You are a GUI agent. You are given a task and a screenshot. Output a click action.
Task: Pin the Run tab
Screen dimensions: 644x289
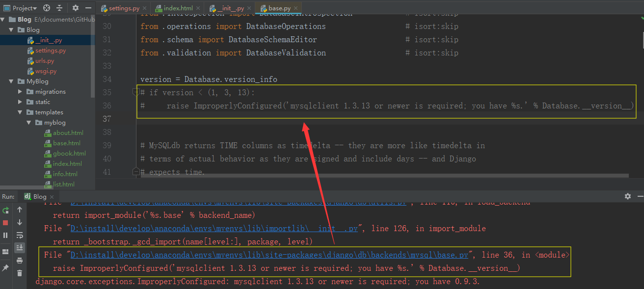click(6, 268)
